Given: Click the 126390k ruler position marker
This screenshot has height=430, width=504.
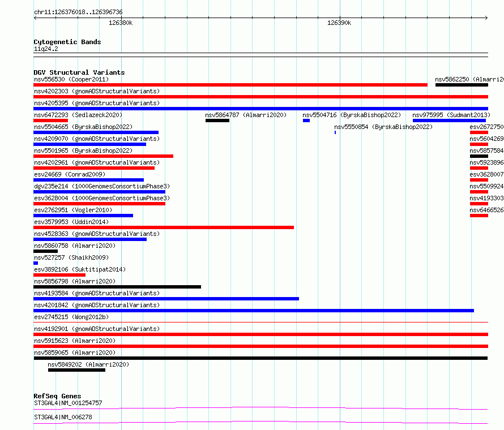Looking at the screenshot, I should coord(339,23).
